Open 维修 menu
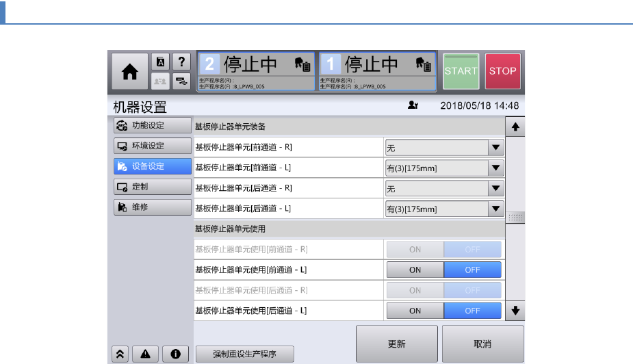633x364 pixels. pos(153,207)
